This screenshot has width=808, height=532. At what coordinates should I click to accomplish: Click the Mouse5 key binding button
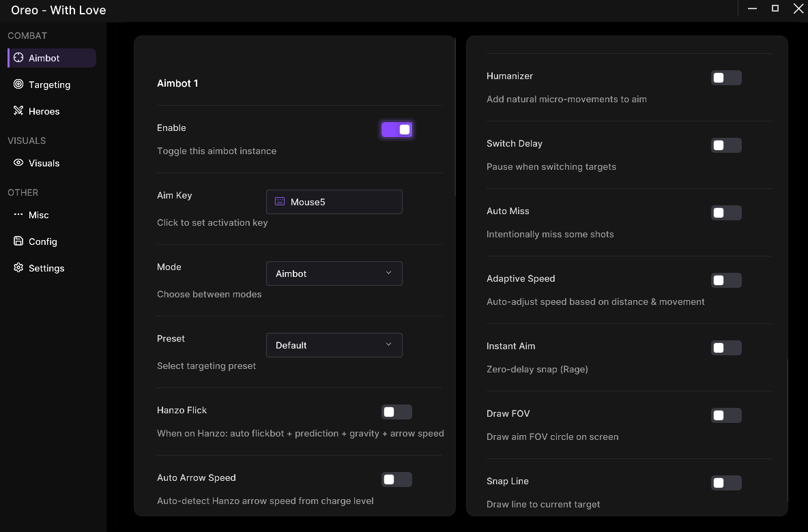click(x=334, y=202)
